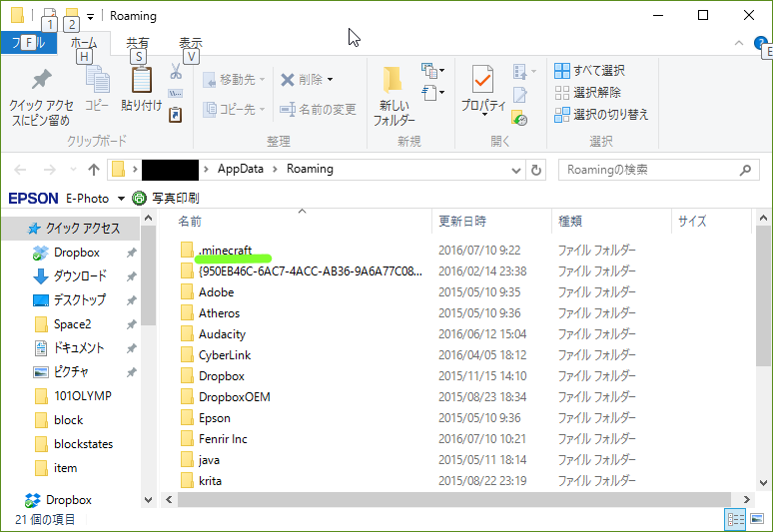Click the Copy path icon
The height and width of the screenshot is (532, 773).
tap(176, 93)
